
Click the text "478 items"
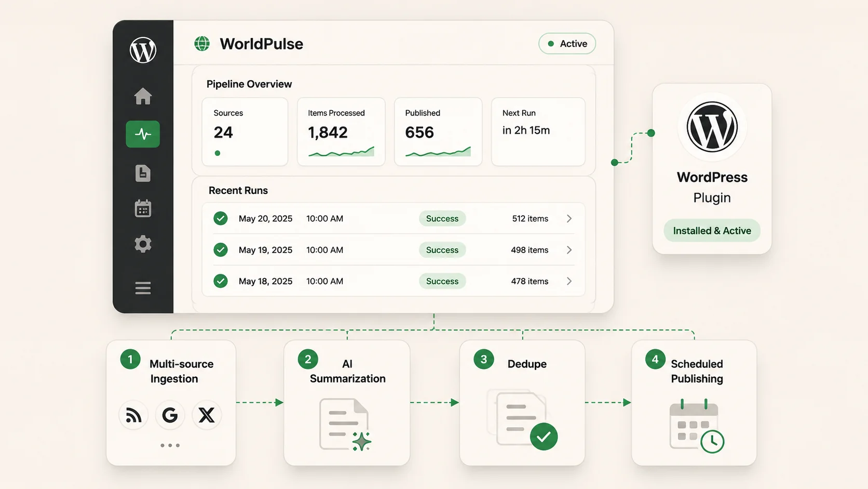point(530,281)
